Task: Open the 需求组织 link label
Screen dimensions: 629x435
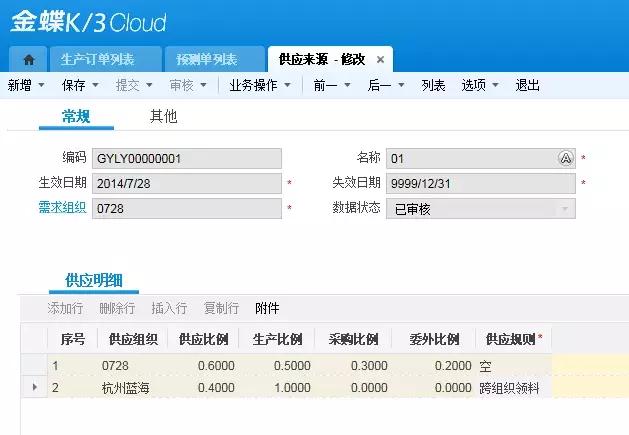Action: (x=62, y=207)
